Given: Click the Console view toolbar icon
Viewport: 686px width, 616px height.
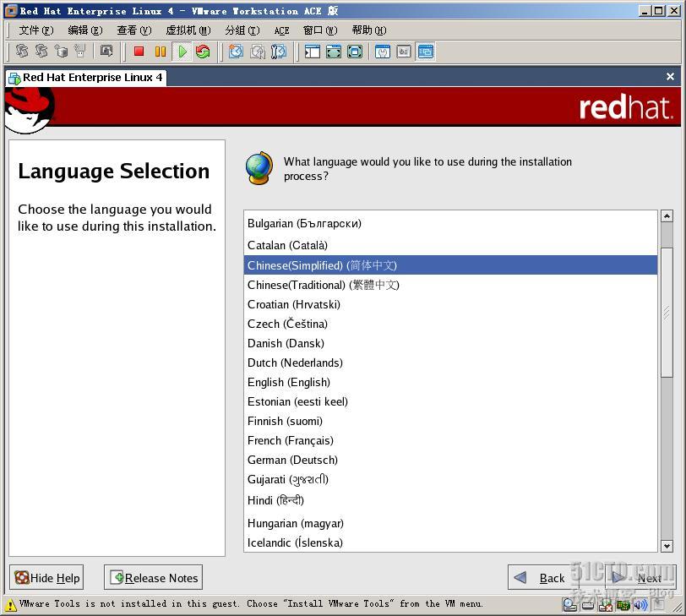Looking at the screenshot, I should 425,52.
